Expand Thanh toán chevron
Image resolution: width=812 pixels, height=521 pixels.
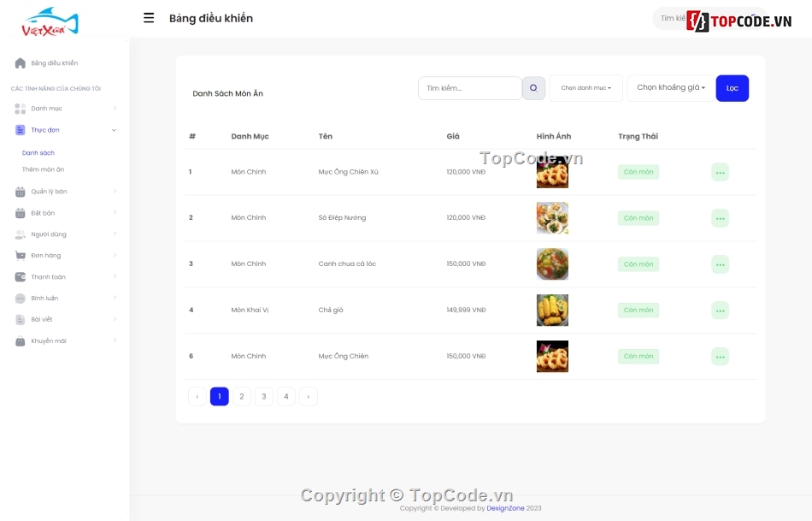115,276
